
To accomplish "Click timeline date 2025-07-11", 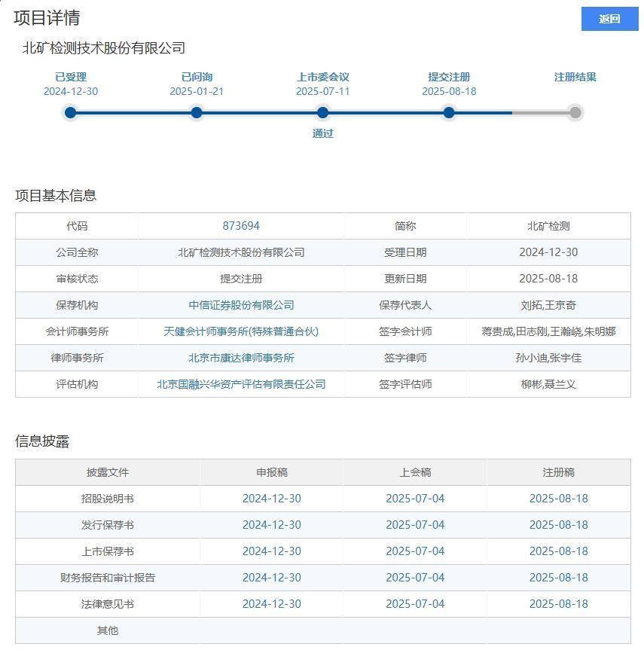I will coord(323,91).
